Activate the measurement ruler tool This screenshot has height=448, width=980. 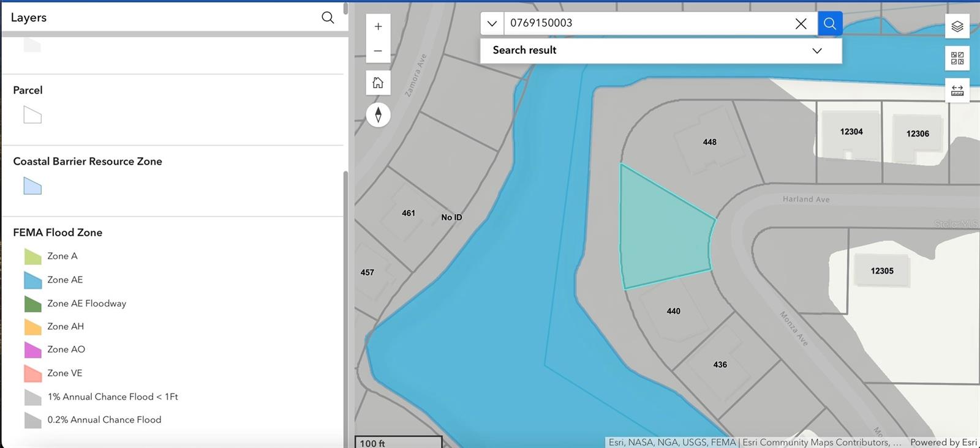tap(957, 91)
